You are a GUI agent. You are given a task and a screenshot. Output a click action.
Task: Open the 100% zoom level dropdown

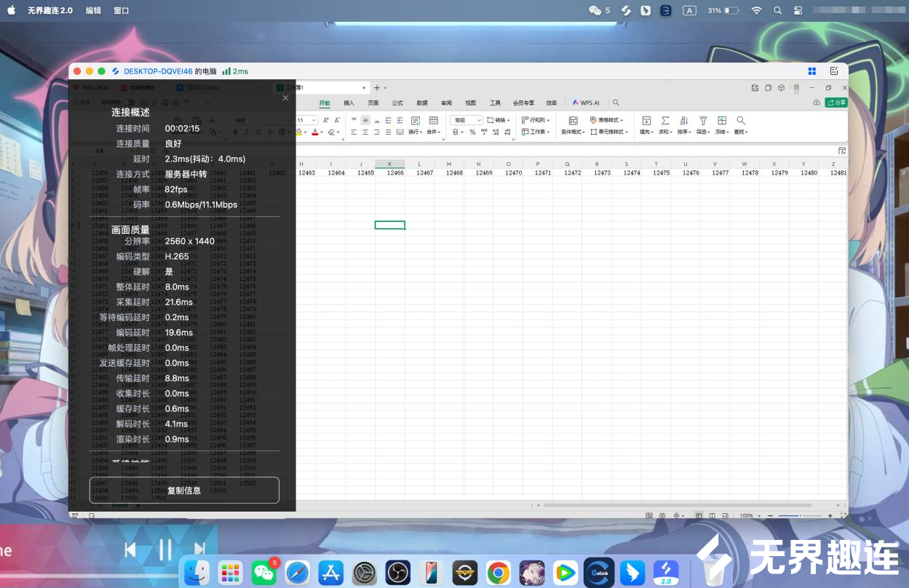click(x=749, y=515)
